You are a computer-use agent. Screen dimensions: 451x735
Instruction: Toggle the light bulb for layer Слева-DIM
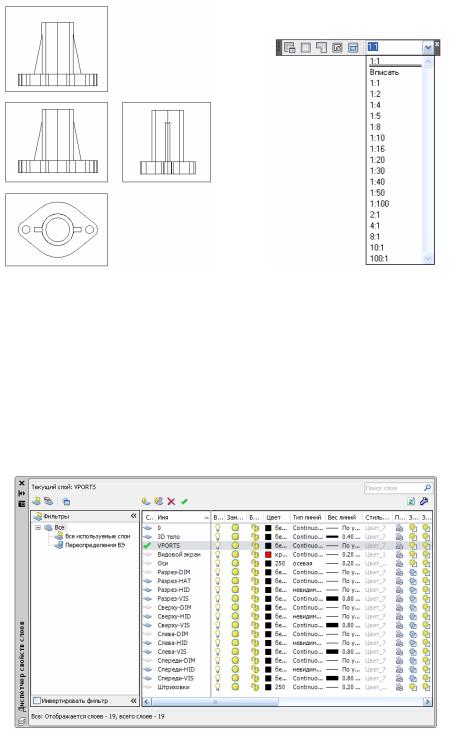(218, 634)
